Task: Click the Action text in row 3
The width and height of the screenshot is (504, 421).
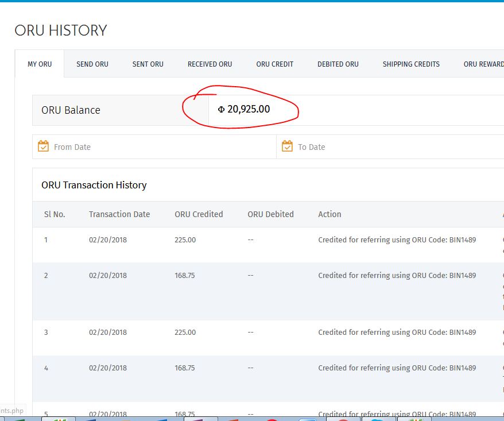Action: click(397, 332)
